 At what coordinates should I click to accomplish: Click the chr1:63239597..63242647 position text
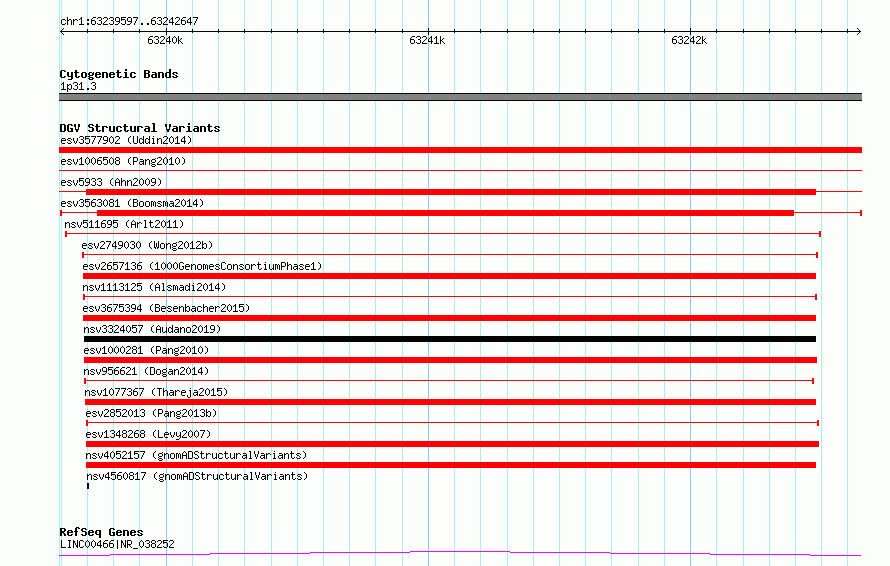pyautogui.click(x=129, y=21)
